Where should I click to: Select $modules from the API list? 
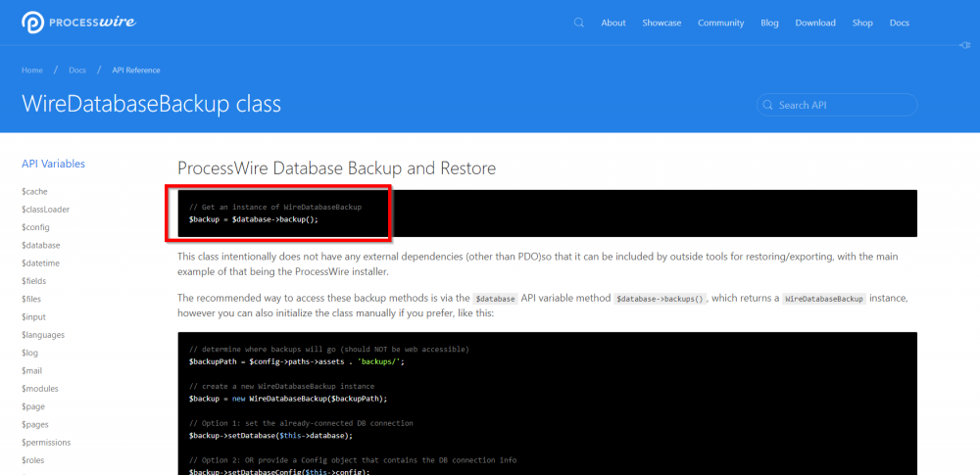click(x=40, y=389)
